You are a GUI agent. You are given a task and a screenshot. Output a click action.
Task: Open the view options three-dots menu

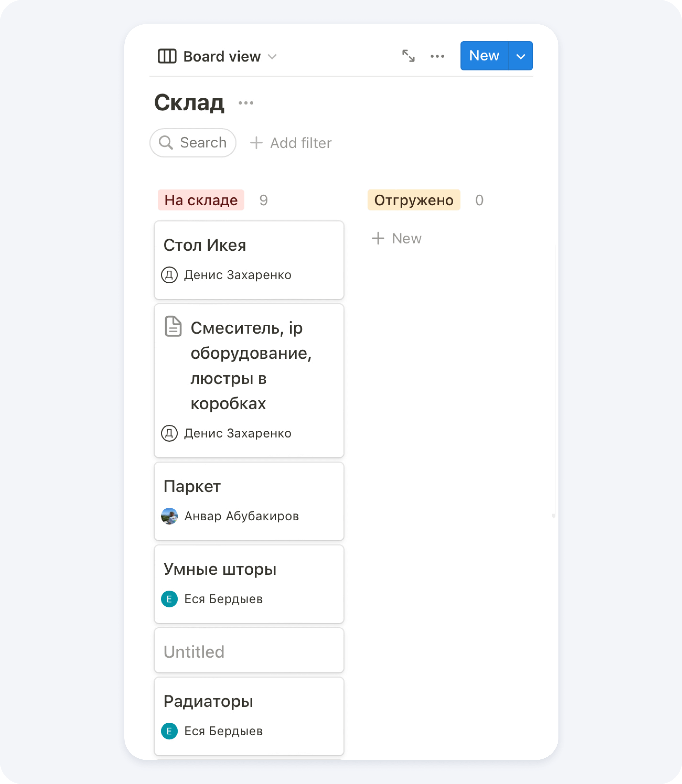coord(437,56)
